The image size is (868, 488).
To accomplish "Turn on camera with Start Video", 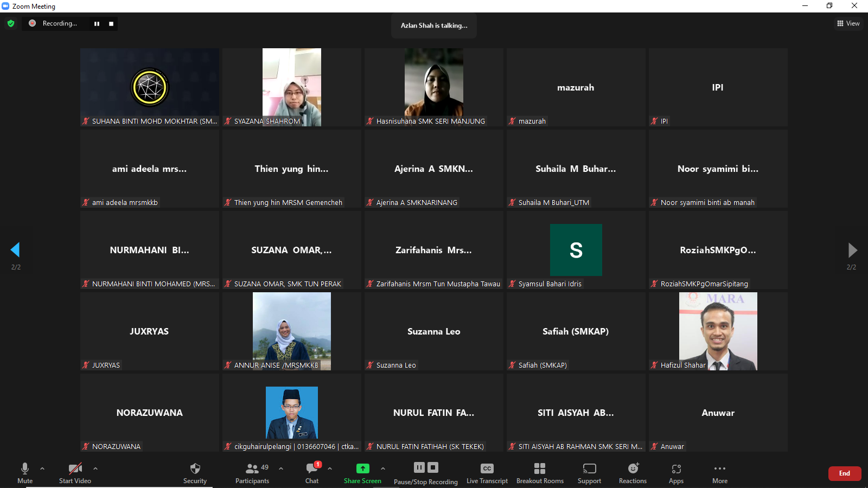I will click(75, 469).
